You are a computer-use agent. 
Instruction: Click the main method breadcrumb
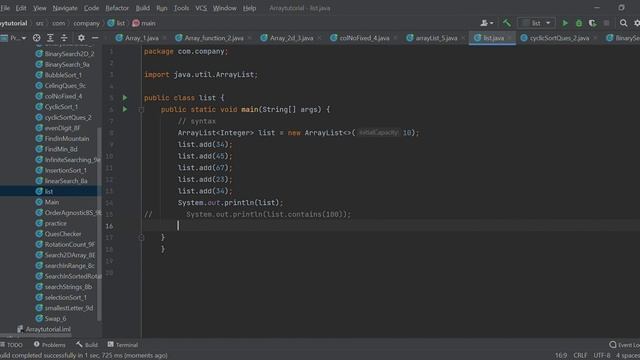coord(144,23)
